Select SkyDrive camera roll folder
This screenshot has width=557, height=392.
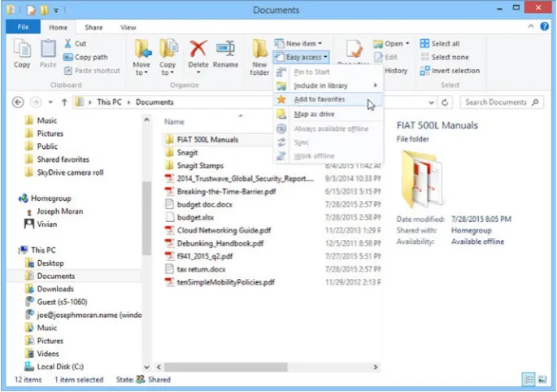(x=70, y=172)
